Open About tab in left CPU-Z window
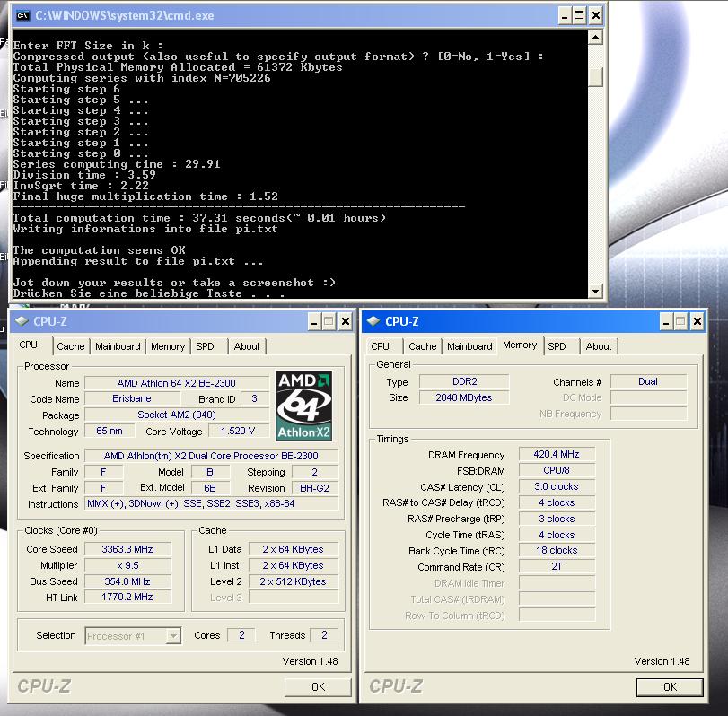The height and width of the screenshot is (716, 728). click(247, 346)
